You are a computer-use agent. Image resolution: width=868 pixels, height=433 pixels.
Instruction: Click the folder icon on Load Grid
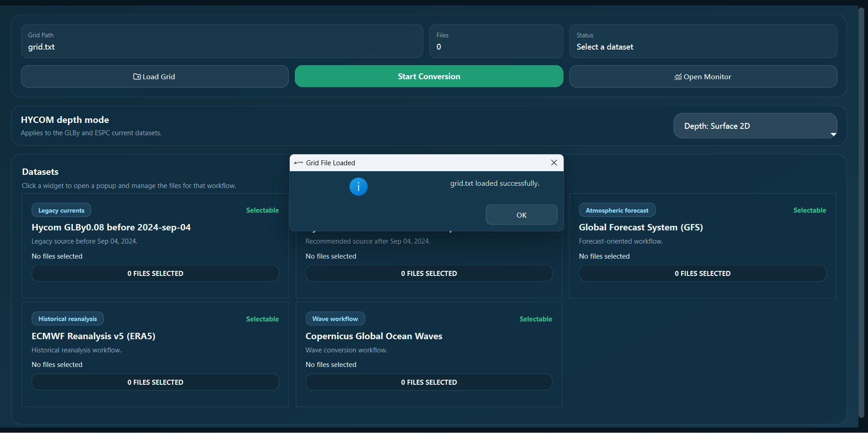point(137,76)
